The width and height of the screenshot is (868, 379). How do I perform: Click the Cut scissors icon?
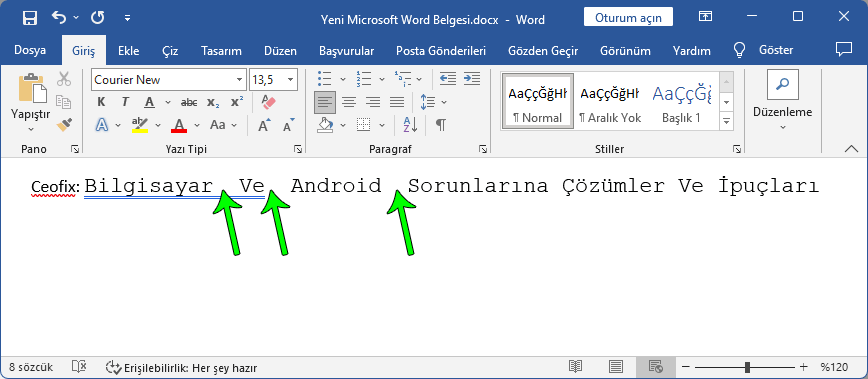tap(64, 79)
